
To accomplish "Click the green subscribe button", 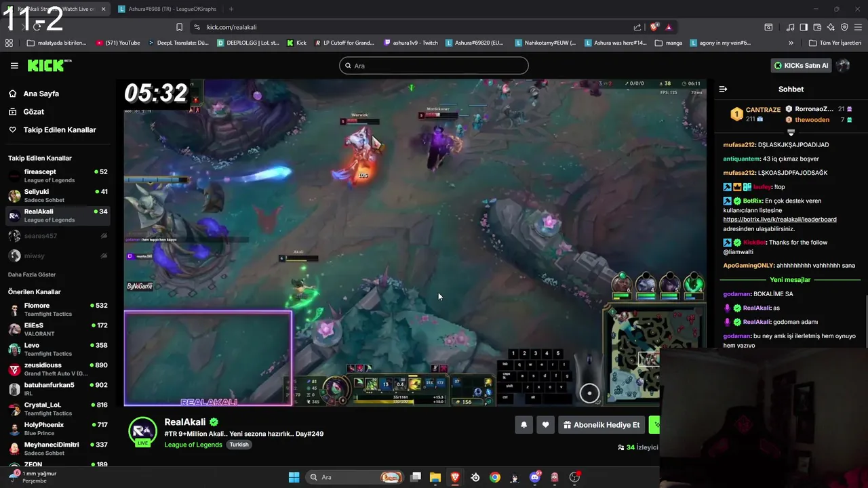I will (x=654, y=425).
